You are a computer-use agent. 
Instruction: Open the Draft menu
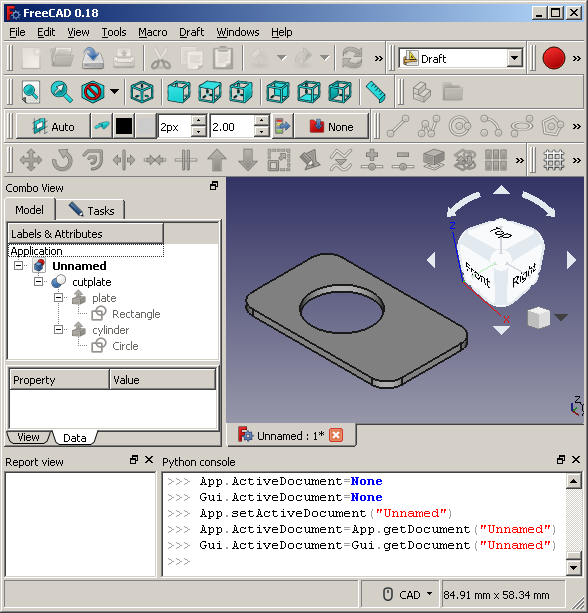[x=192, y=32]
